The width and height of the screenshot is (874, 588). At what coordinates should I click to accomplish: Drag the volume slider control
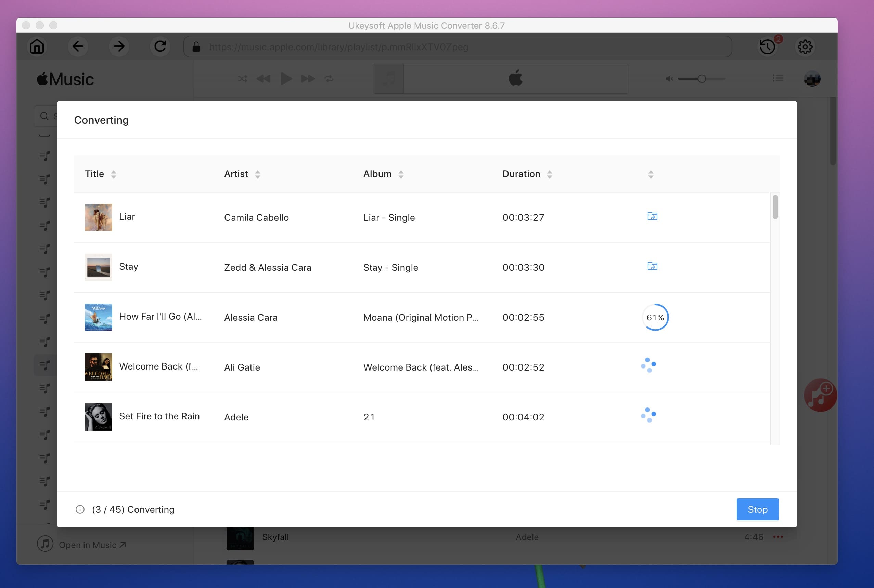[x=699, y=78]
